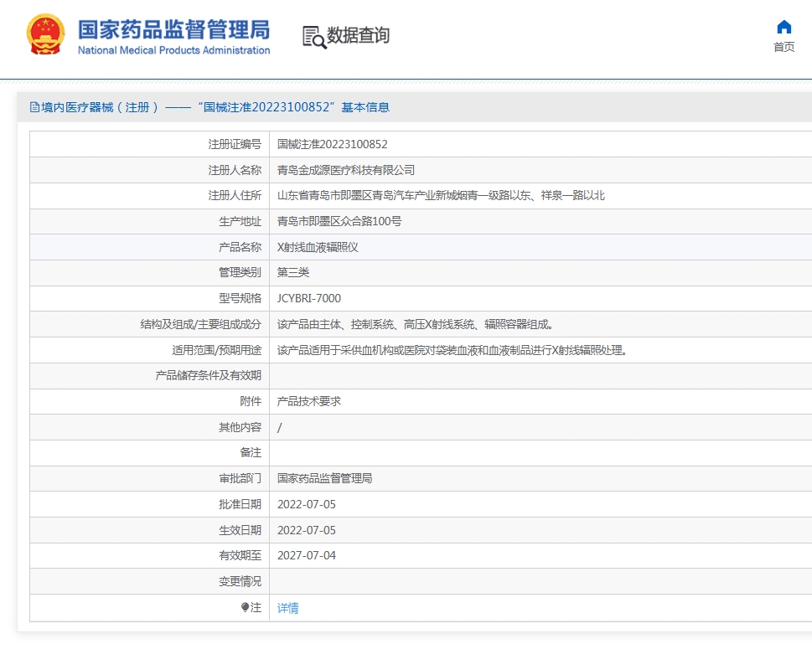Click the 注册证编号 label
Screen dimensions: 812x649
point(235,144)
